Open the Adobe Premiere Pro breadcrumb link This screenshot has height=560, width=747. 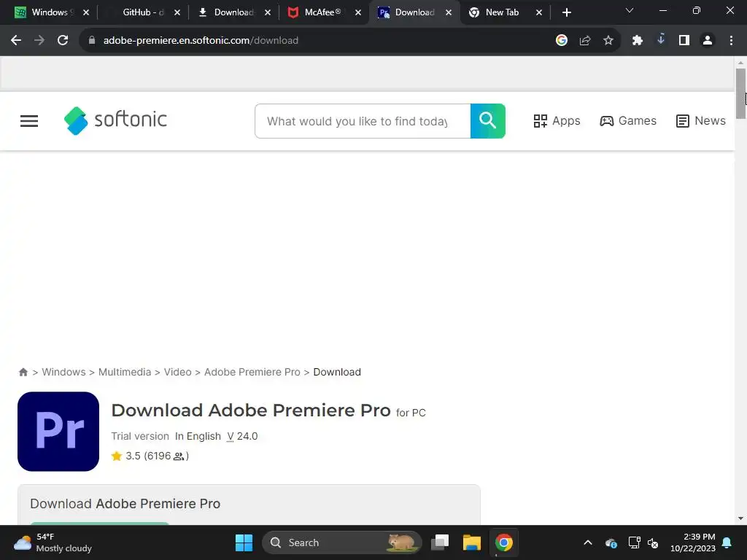[x=252, y=372]
